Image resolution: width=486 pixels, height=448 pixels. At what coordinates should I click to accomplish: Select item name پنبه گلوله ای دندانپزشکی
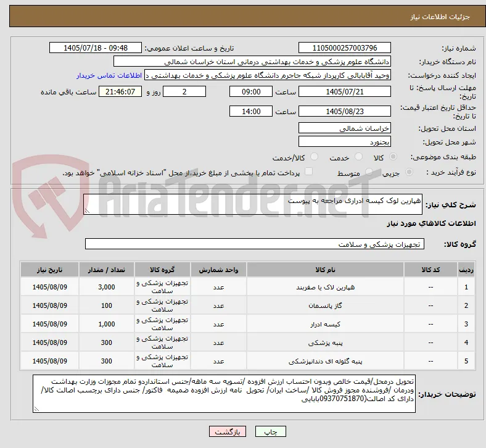(326, 361)
